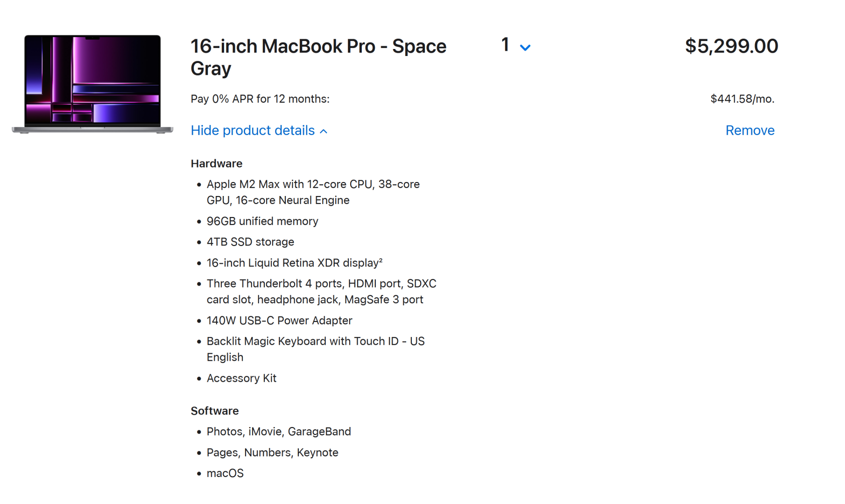Click Photos, iMovie, GarageBand item
Image resolution: width=845 pixels, height=504 pixels.
279,432
